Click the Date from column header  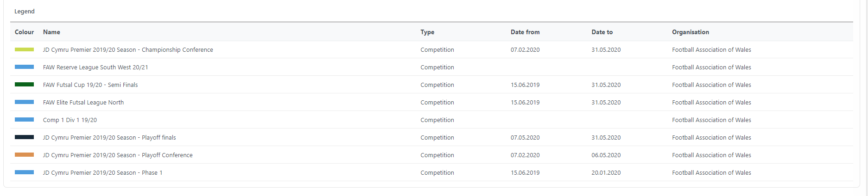tap(525, 32)
